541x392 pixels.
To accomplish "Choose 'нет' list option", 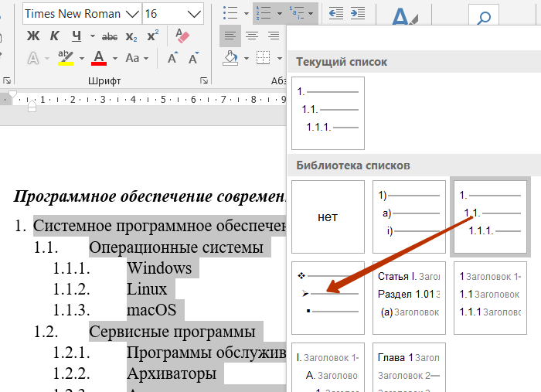I will (328, 216).
